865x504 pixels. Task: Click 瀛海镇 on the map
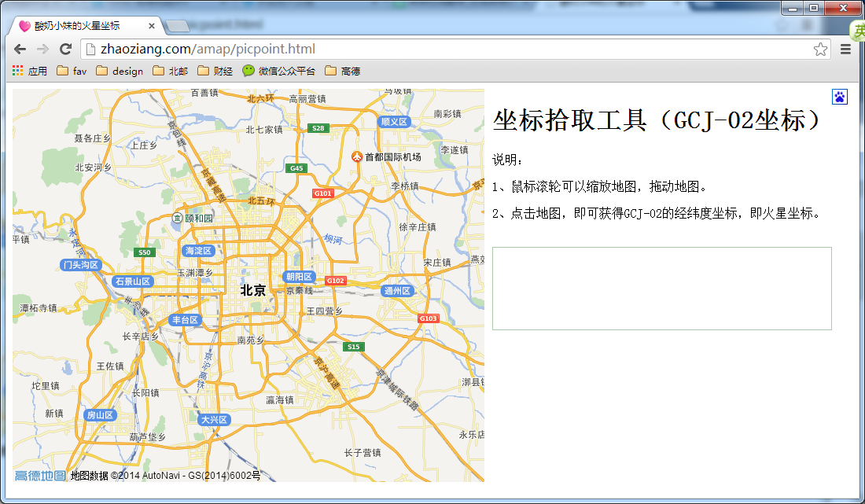[280, 399]
